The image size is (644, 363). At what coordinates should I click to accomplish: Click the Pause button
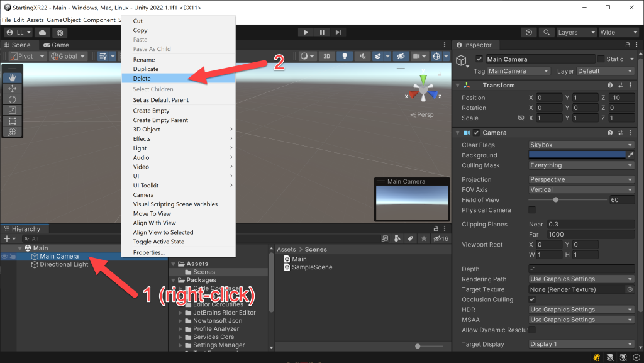point(322,33)
